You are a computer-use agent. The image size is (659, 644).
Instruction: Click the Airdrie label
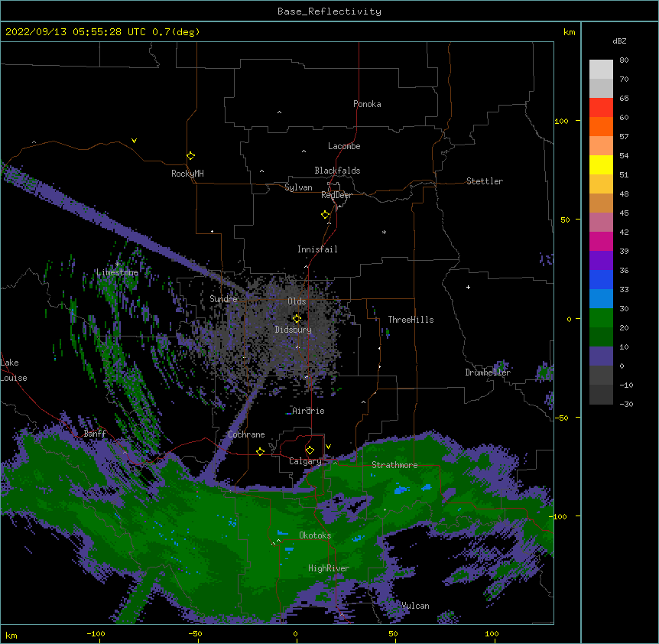308,411
